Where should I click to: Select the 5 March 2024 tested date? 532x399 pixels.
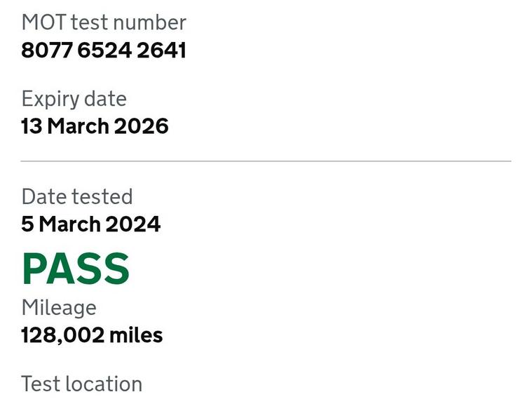[x=91, y=224]
